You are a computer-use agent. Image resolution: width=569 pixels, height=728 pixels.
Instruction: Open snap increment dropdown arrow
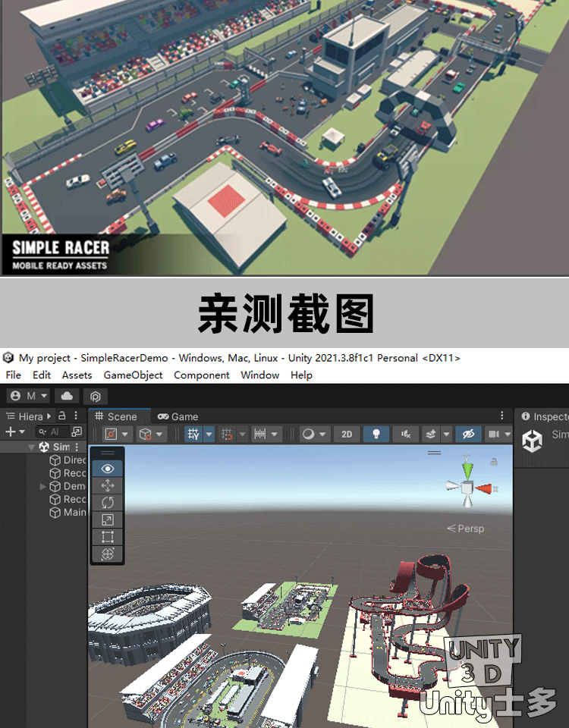tap(275, 434)
